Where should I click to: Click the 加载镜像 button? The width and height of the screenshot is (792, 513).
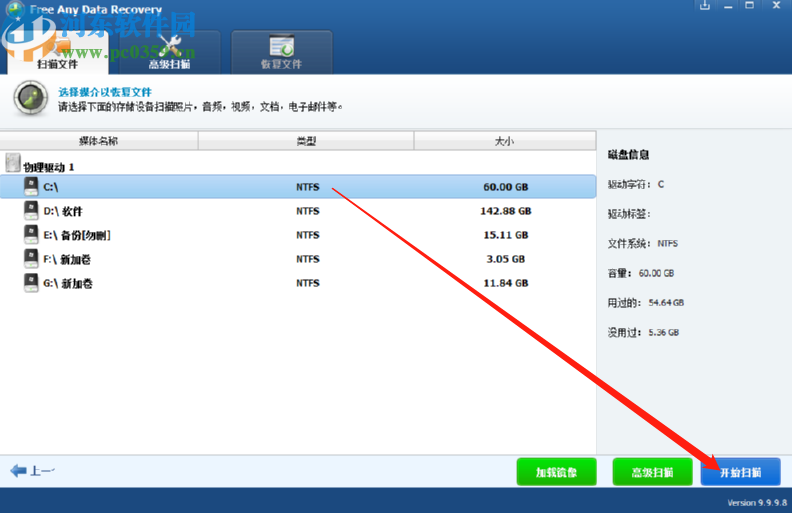[x=557, y=472]
